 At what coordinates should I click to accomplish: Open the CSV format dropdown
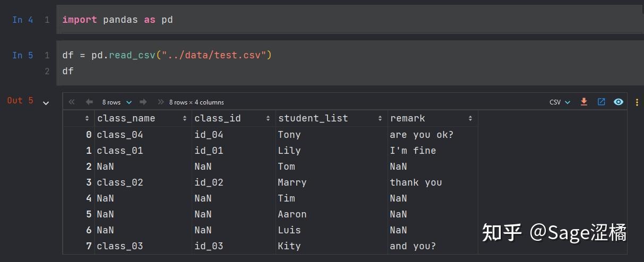point(560,102)
